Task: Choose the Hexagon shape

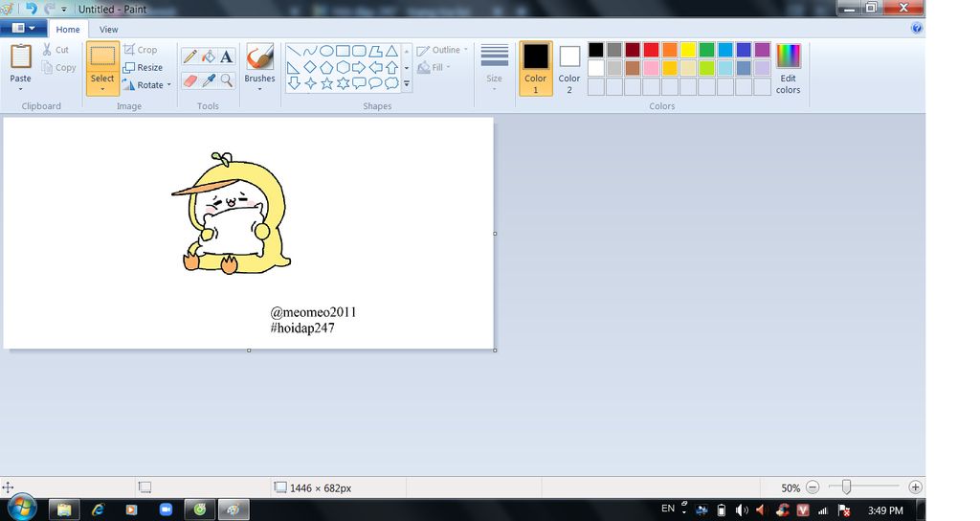Action: click(343, 68)
